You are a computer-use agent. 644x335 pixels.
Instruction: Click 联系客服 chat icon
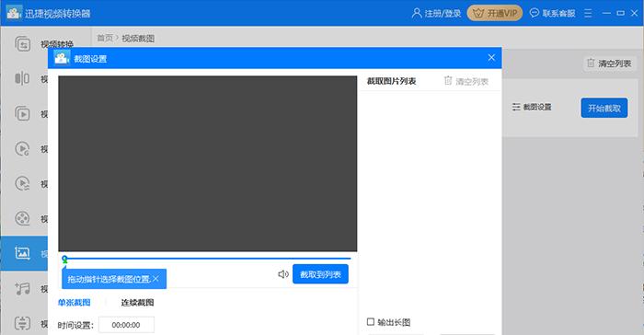pos(534,13)
